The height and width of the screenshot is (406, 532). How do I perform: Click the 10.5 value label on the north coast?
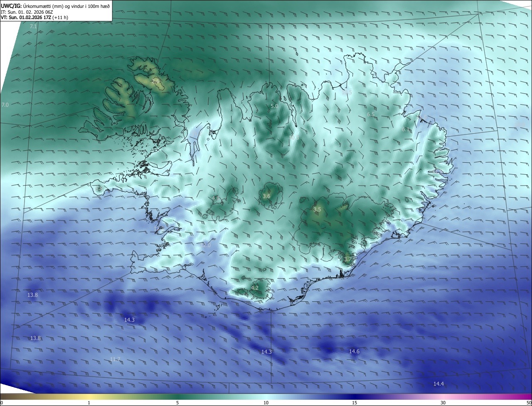[347, 93]
